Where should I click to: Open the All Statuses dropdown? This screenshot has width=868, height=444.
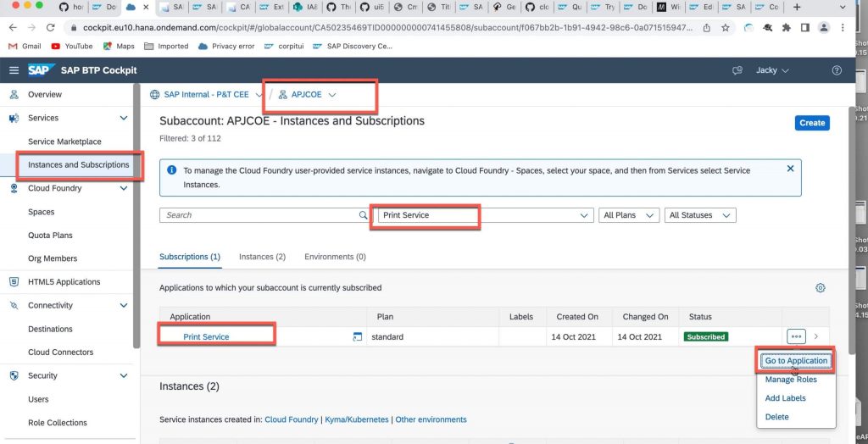pos(700,215)
